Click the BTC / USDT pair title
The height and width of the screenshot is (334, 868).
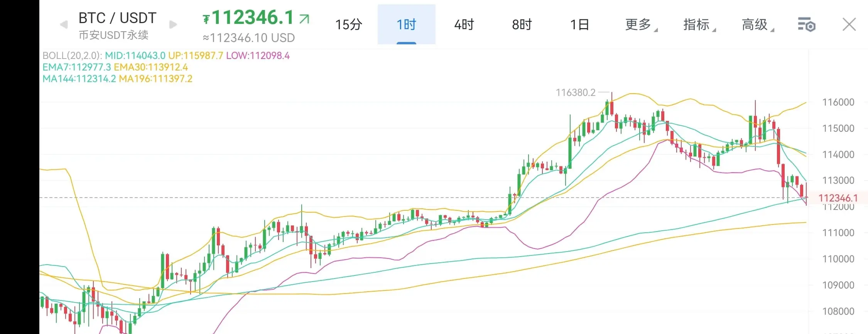(x=118, y=18)
